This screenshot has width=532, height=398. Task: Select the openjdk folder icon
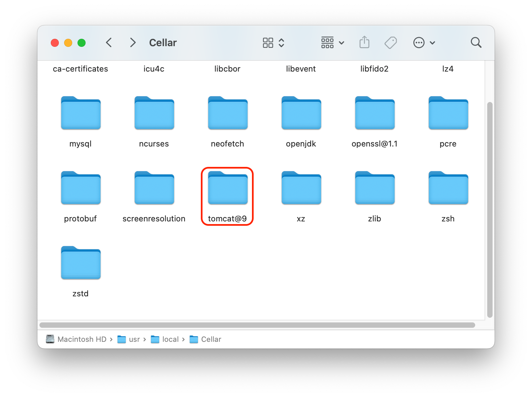301,113
